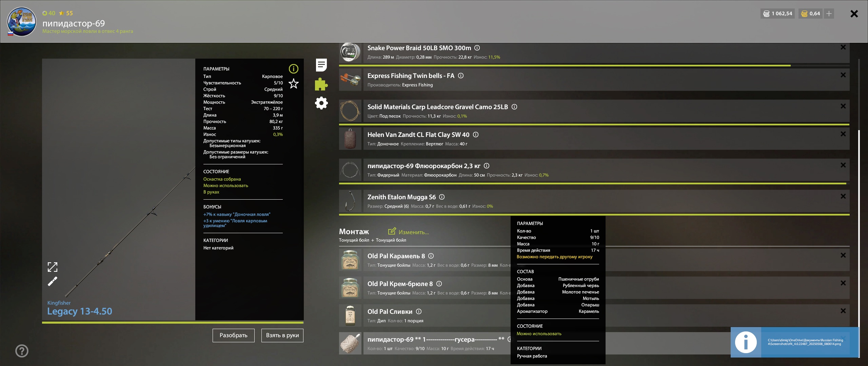
Task: Click the Ручная работа category in tooltip
Action: tap(532, 356)
